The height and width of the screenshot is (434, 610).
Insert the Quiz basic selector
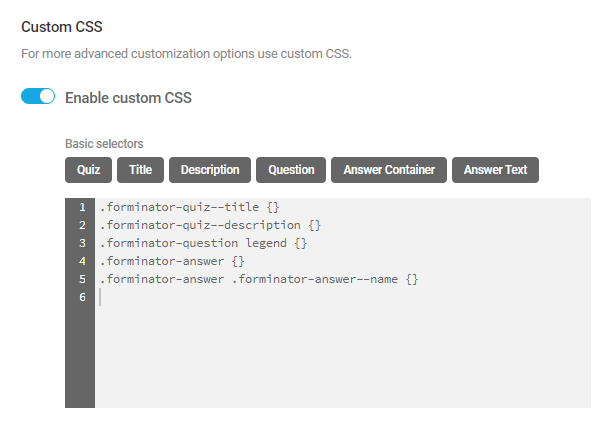[88, 170]
